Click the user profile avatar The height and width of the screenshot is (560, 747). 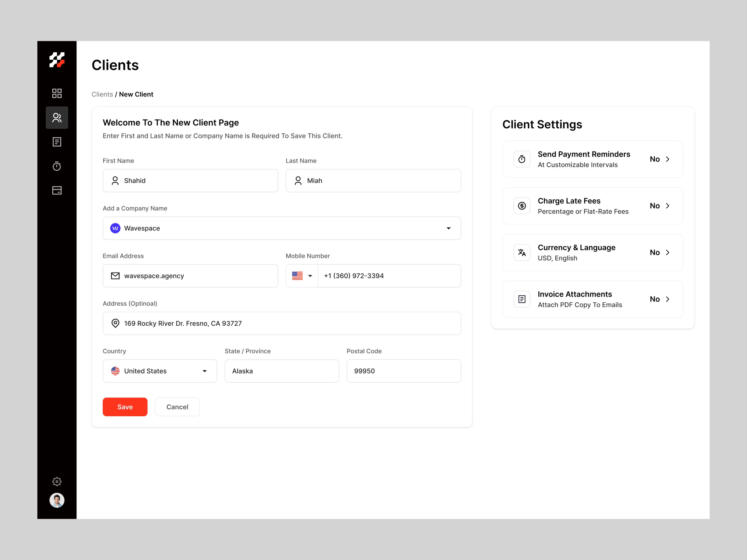coord(57,500)
